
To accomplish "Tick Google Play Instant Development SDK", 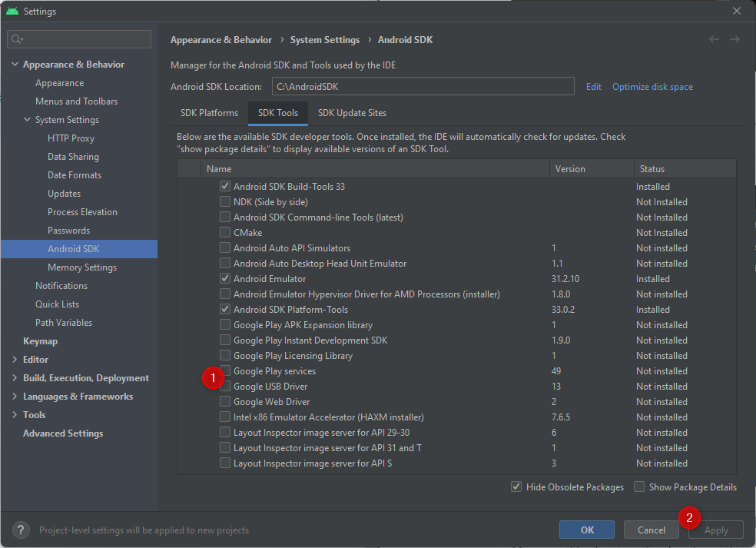I will [224, 340].
